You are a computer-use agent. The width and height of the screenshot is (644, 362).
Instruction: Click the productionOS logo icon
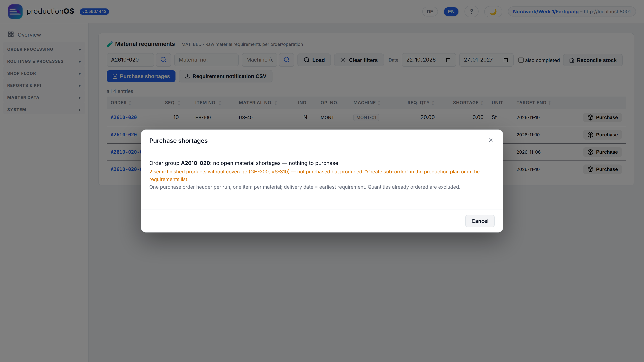(15, 11)
